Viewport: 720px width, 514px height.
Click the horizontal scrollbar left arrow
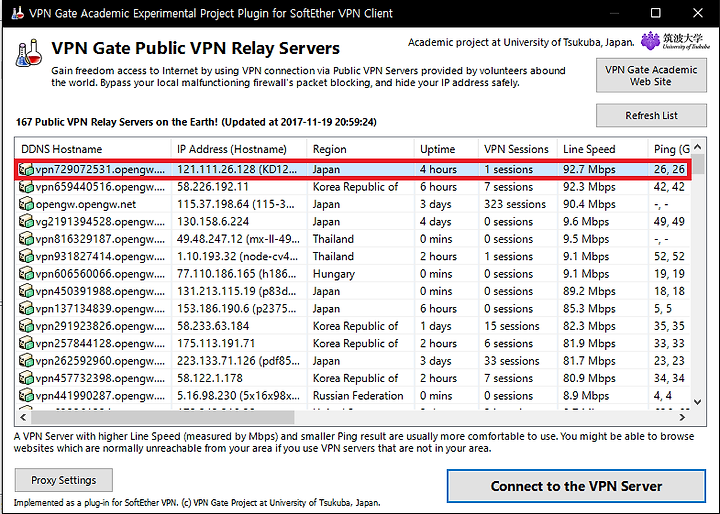tap(23, 417)
